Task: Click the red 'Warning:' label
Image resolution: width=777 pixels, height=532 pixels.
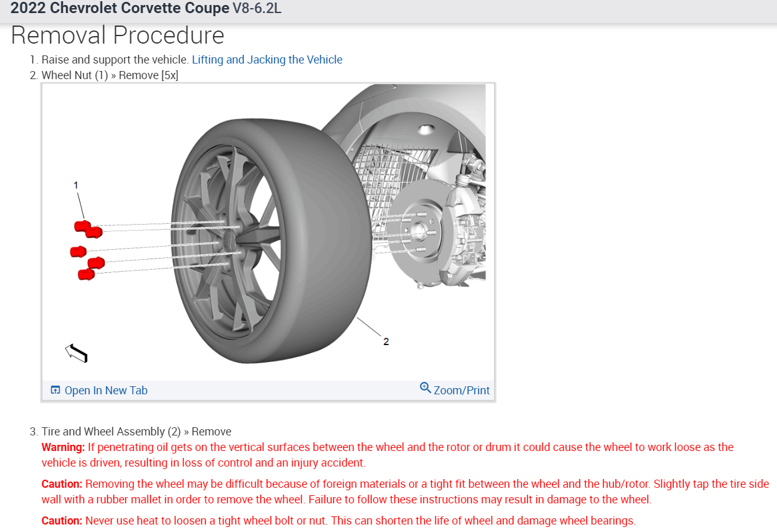Action: (x=63, y=447)
